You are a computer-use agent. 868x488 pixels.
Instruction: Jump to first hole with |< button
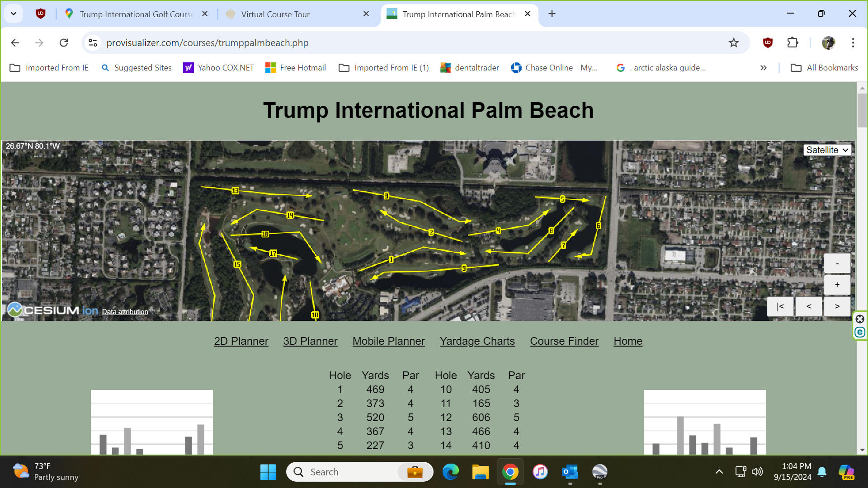pos(780,306)
